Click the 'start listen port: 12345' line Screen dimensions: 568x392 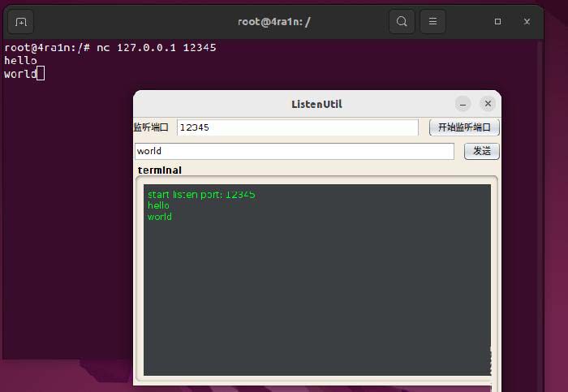[x=201, y=195]
